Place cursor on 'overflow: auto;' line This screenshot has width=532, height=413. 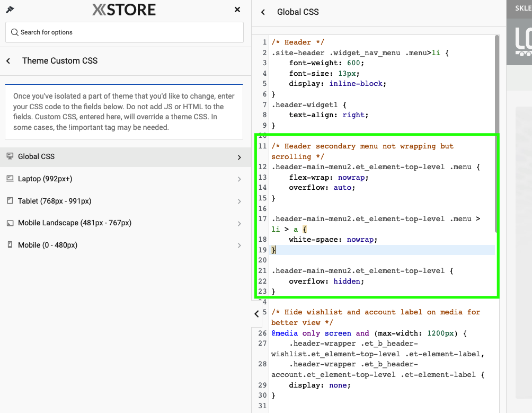[322, 187]
